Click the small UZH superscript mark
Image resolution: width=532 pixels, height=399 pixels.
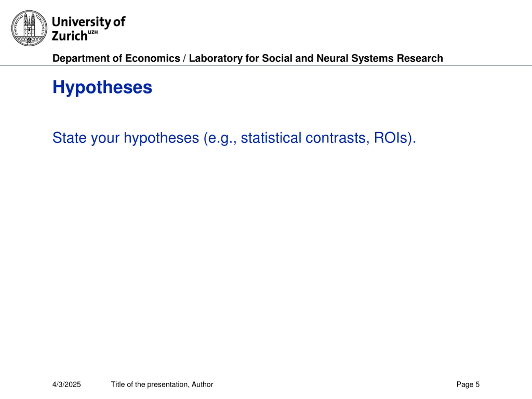(93, 32)
